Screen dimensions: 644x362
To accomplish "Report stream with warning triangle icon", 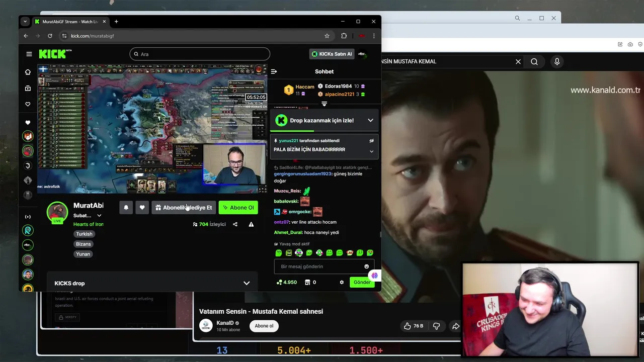I will click(251, 224).
